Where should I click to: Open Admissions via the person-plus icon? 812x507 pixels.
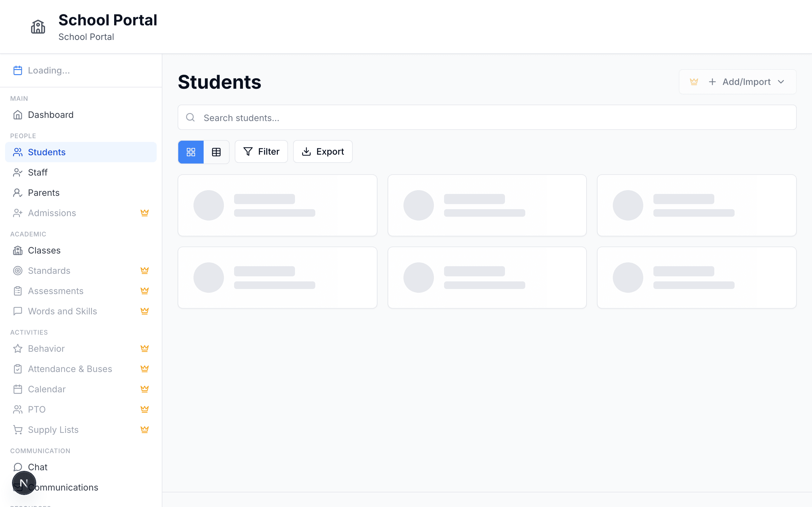18,213
